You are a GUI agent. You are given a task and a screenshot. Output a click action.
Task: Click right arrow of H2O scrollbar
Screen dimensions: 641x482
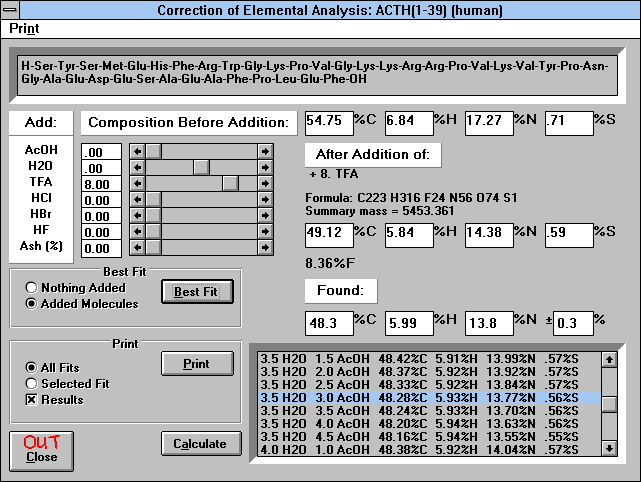click(265, 168)
